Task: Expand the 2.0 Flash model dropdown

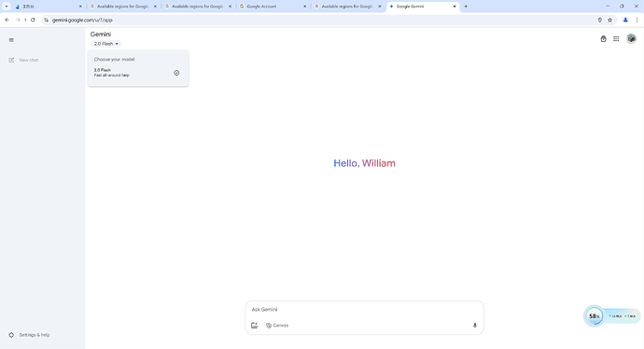Action: [x=106, y=44]
